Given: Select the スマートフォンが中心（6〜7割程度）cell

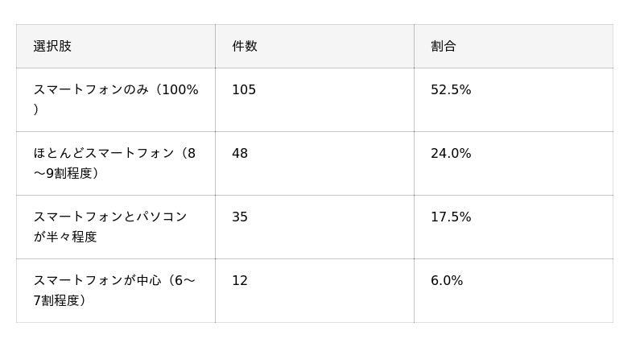Looking at the screenshot, I should pyautogui.click(x=116, y=291).
